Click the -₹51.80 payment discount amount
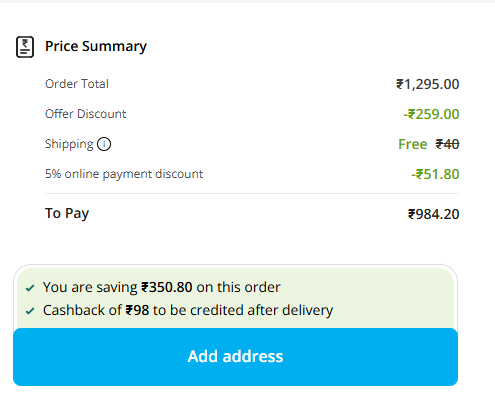The height and width of the screenshot is (405, 495). click(435, 174)
